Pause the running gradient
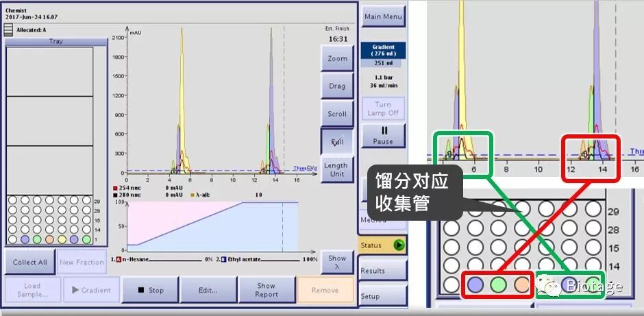This screenshot has width=644, height=316. 383,136
